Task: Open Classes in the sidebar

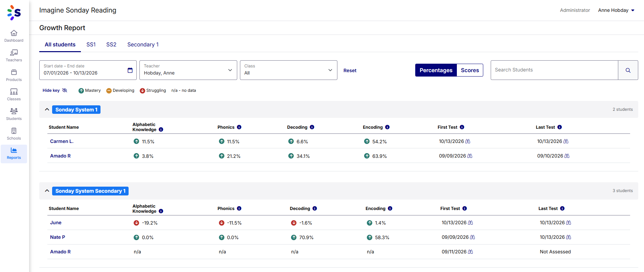Action: point(14,95)
